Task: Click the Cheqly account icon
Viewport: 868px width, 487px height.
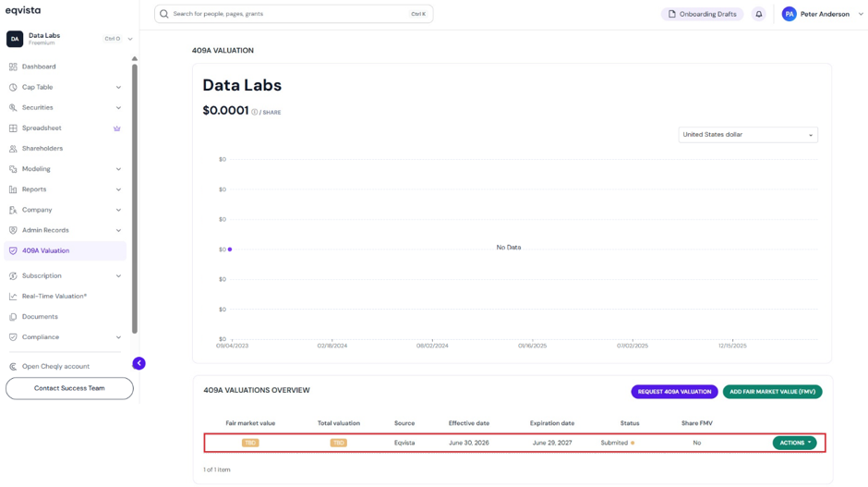Action: [x=13, y=366]
